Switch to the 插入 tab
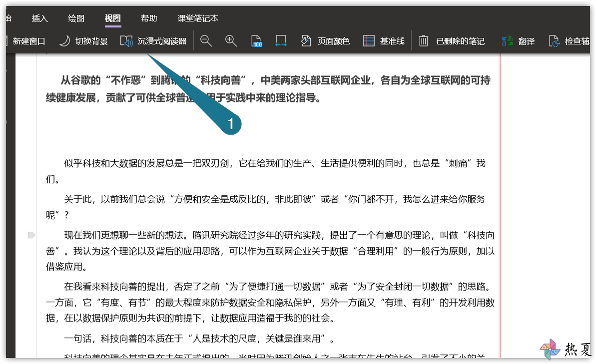The height and width of the screenshot is (364, 596). coord(39,18)
